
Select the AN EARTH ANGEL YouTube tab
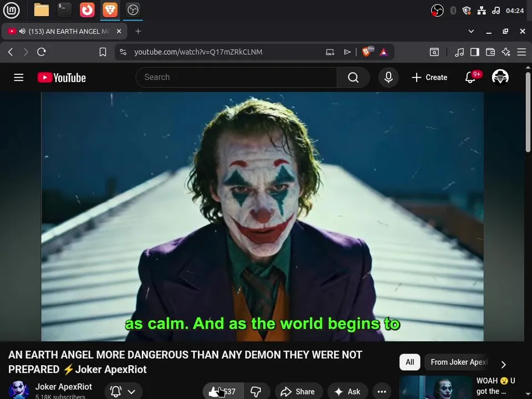64,31
